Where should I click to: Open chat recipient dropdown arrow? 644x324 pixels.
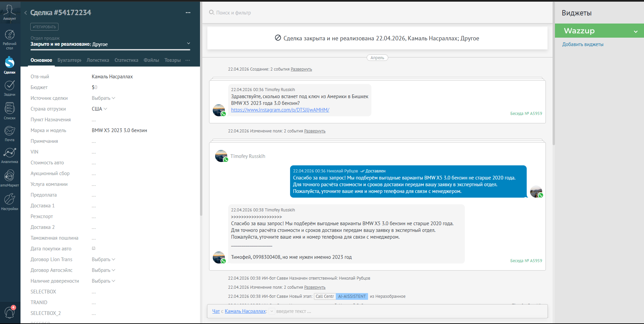(x=272, y=311)
